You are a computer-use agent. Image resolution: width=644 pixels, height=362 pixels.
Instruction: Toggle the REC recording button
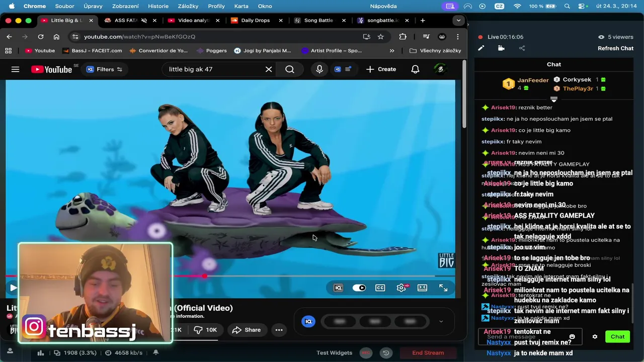coord(366,352)
